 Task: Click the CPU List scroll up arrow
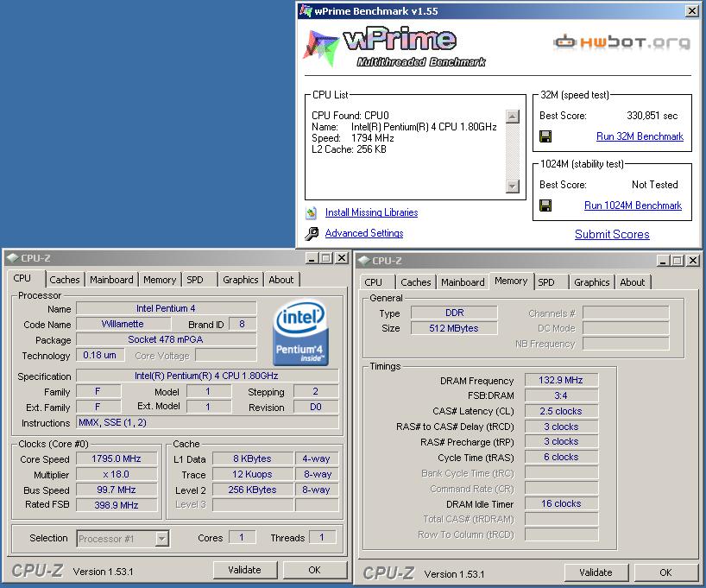coord(513,117)
